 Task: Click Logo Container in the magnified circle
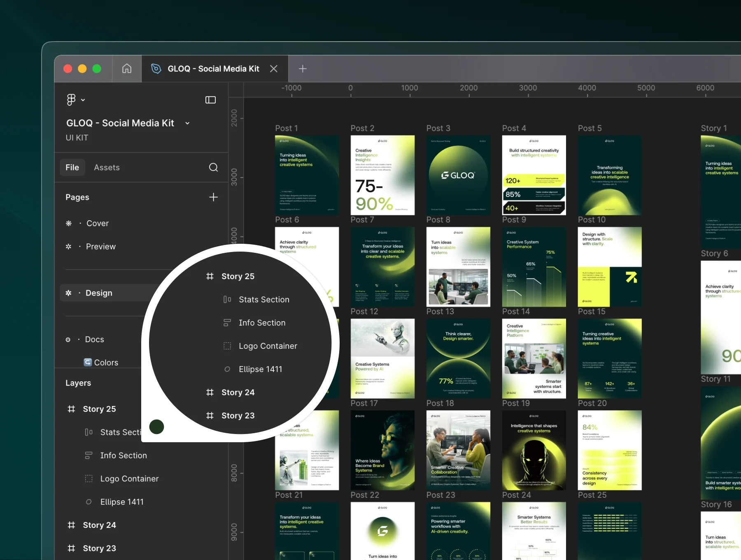point(268,346)
